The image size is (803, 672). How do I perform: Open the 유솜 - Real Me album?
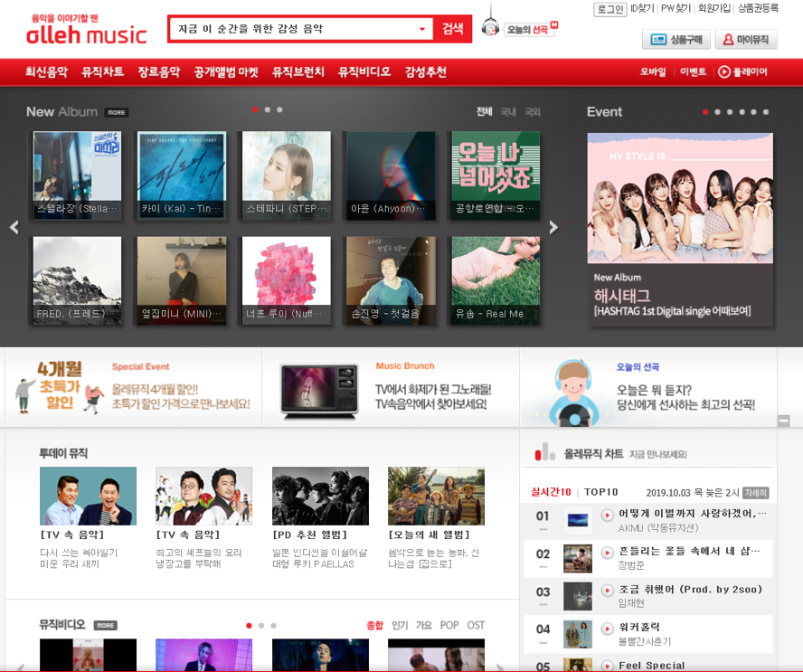pyautogui.click(x=496, y=280)
